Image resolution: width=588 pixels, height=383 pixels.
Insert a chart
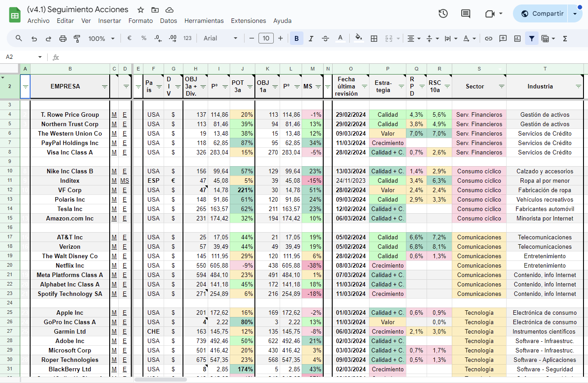pyautogui.click(x=517, y=39)
